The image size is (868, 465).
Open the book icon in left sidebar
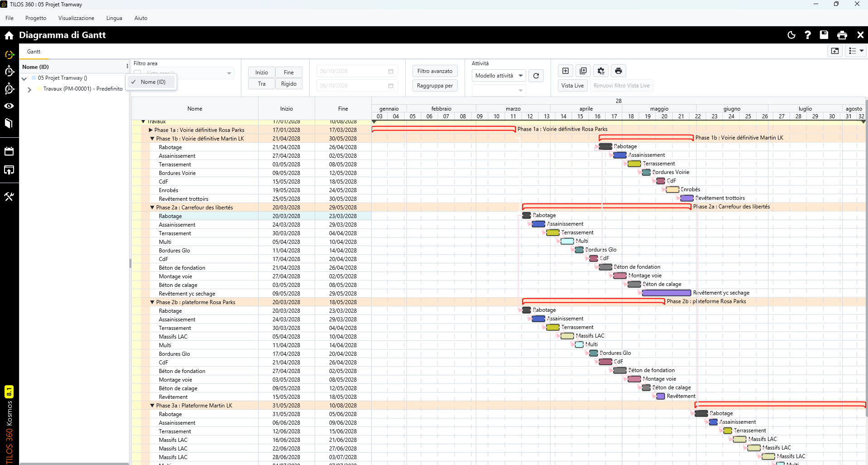coord(9,123)
